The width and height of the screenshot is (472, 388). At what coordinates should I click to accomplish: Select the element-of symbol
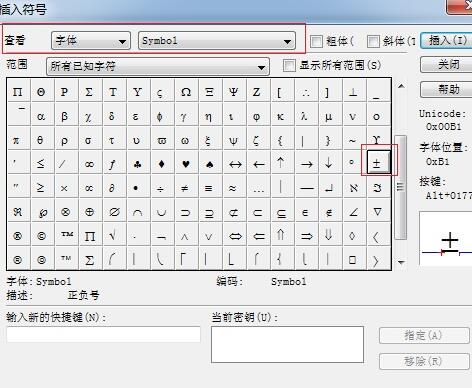tap(305, 212)
